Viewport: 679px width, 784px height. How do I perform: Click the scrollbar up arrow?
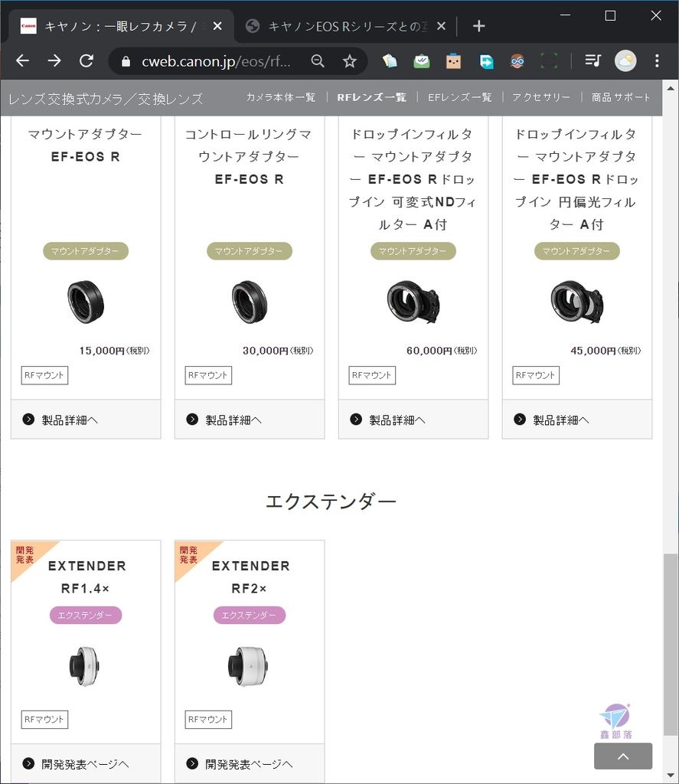(671, 88)
